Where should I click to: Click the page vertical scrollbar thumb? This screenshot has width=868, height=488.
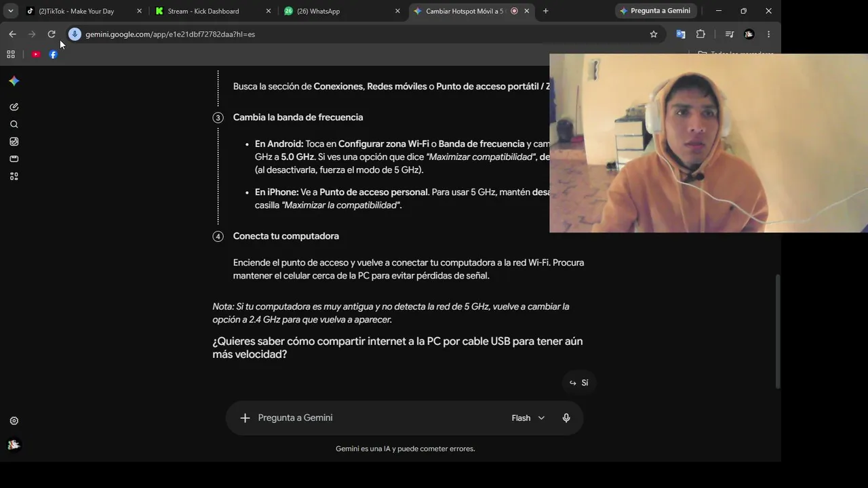click(x=778, y=331)
